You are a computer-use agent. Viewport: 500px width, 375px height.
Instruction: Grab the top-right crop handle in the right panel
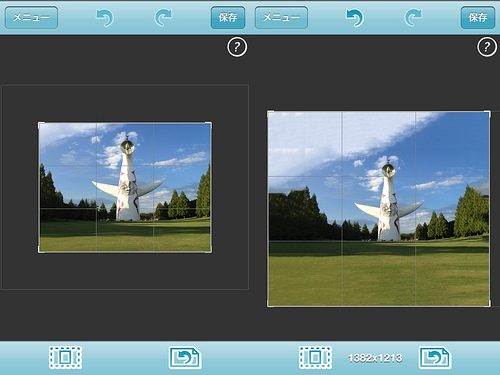coord(488,113)
